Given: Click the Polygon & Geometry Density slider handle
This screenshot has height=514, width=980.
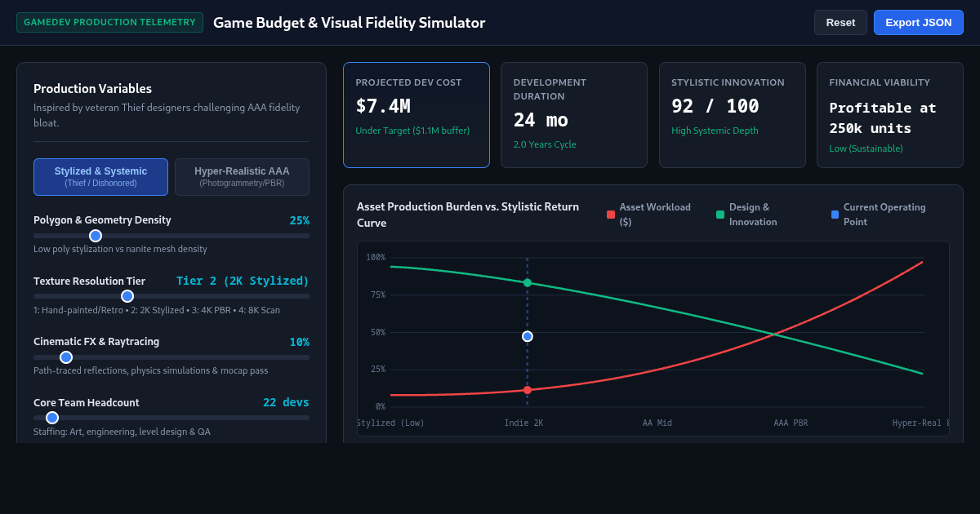Looking at the screenshot, I should click(96, 236).
